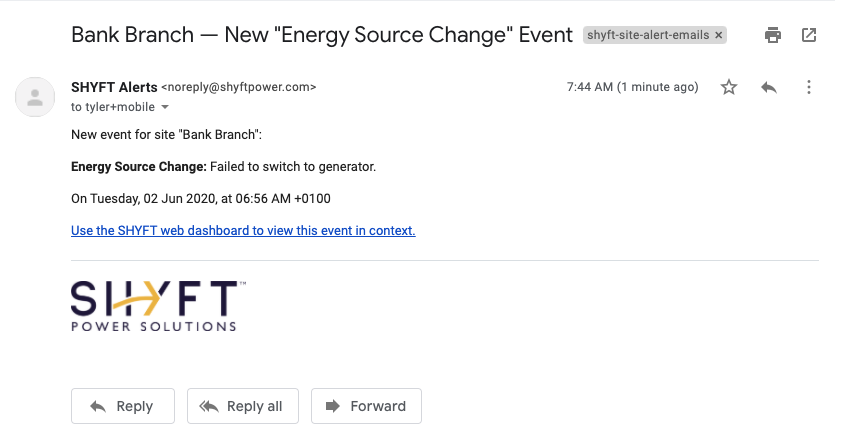Click the Forward button
The width and height of the screenshot is (850, 445).
[x=366, y=406]
